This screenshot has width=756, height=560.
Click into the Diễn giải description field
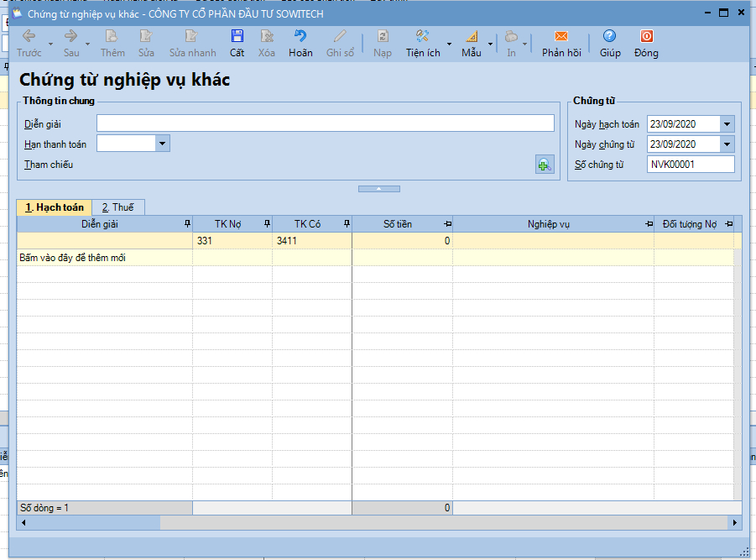pos(326,123)
